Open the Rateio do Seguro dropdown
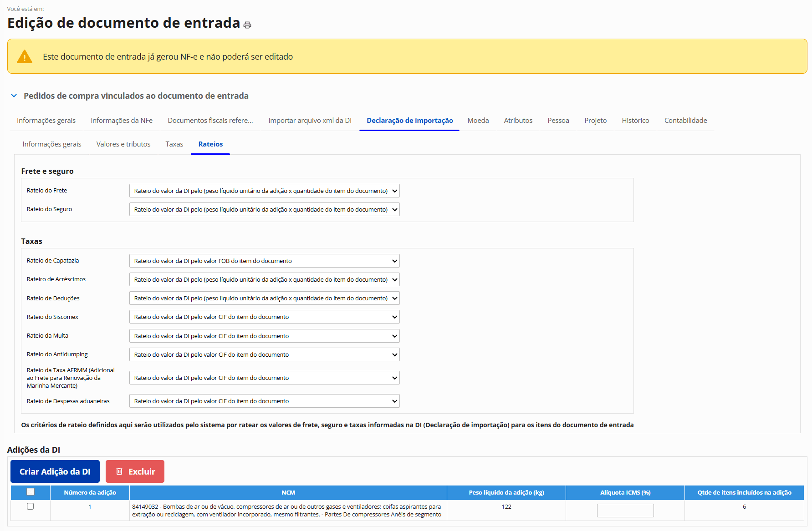Screen dimensions: 812x531 tap(264, 210)
